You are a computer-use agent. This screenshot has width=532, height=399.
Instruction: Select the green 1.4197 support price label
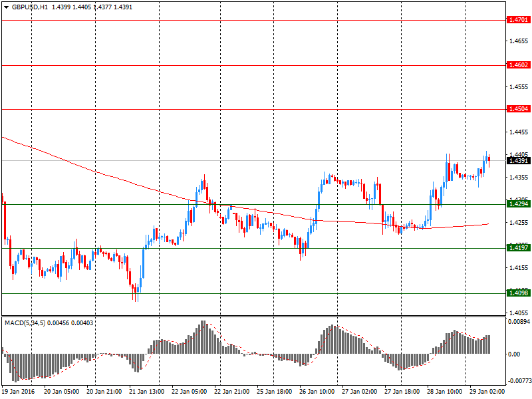click(x=519, y=247)
